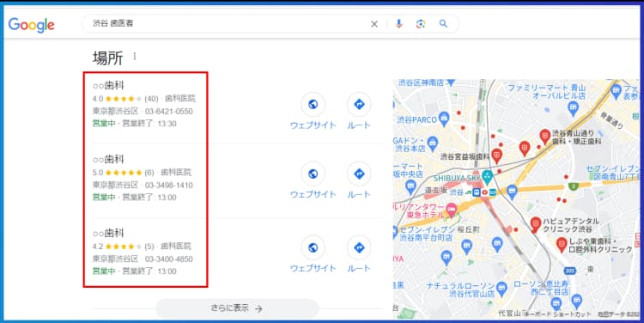Open route icon for listing 03-3400-4850

359,247
